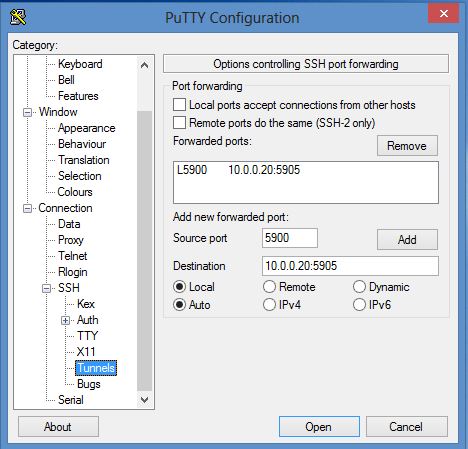The height and width of the screenshot is (449, 468).
Task: Open the Behaviour category
Action: [82, 144]
